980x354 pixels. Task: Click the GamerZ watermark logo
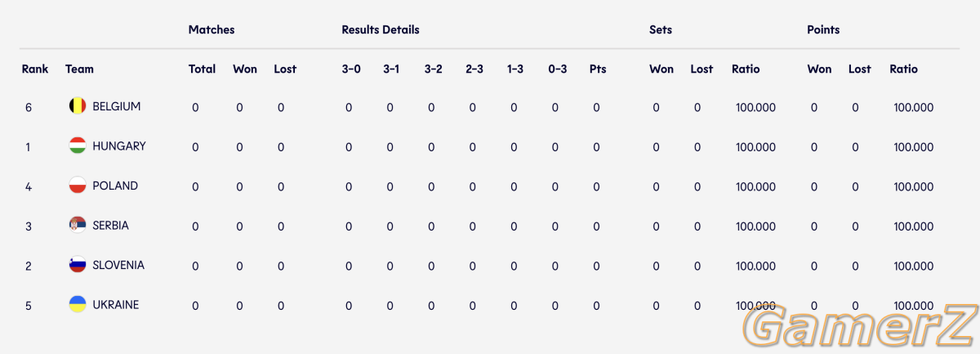(x=864, y=325)
